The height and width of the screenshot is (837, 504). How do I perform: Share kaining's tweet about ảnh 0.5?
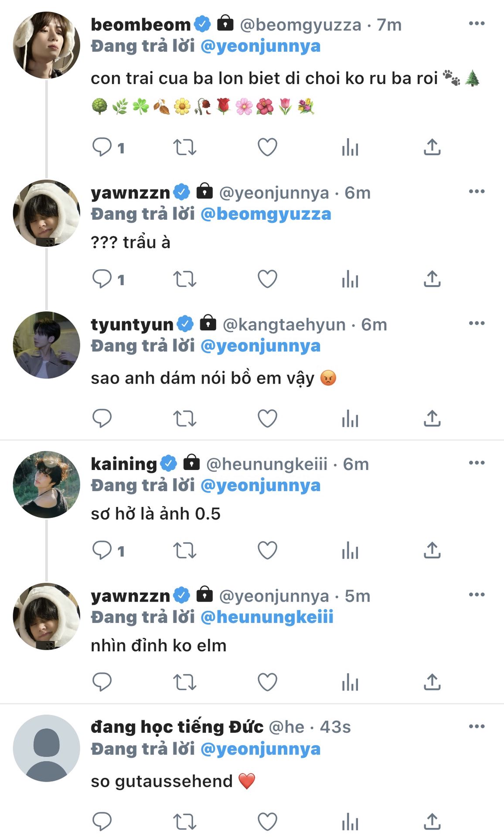point(432,550)
